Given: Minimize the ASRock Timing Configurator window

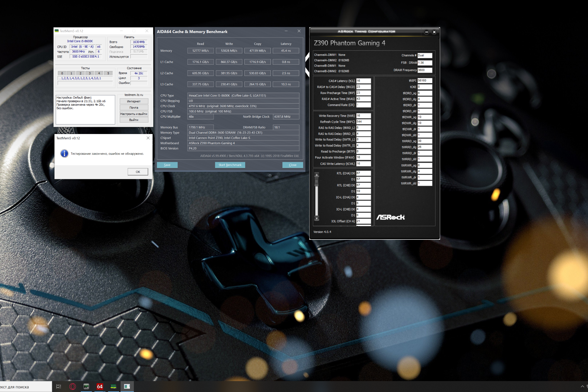Looking at the screenshot, I should tap(427, 32).
